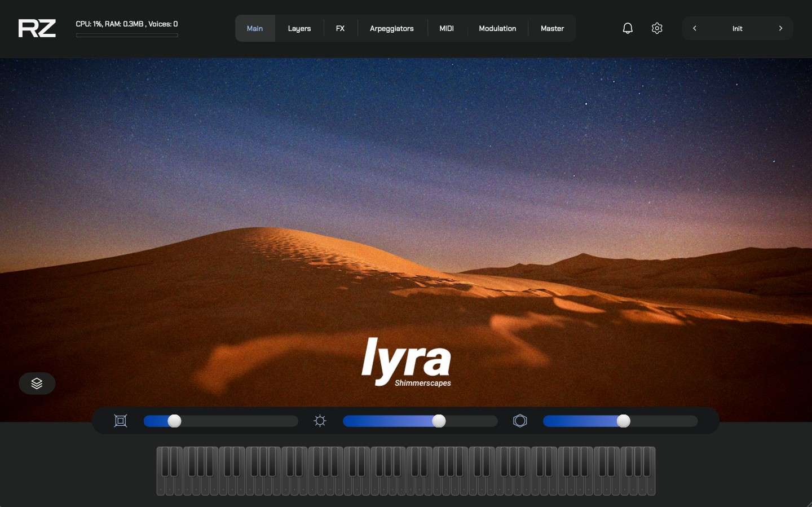Click the RZ logo
This screenshot has width=812, height=507.
[x=37, y=28]
